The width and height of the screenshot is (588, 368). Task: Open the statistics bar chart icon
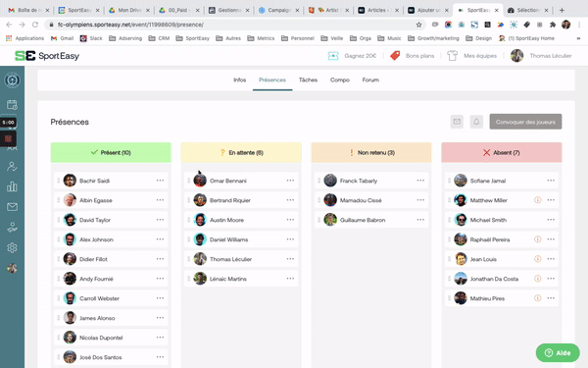click(x=12, y=186)
